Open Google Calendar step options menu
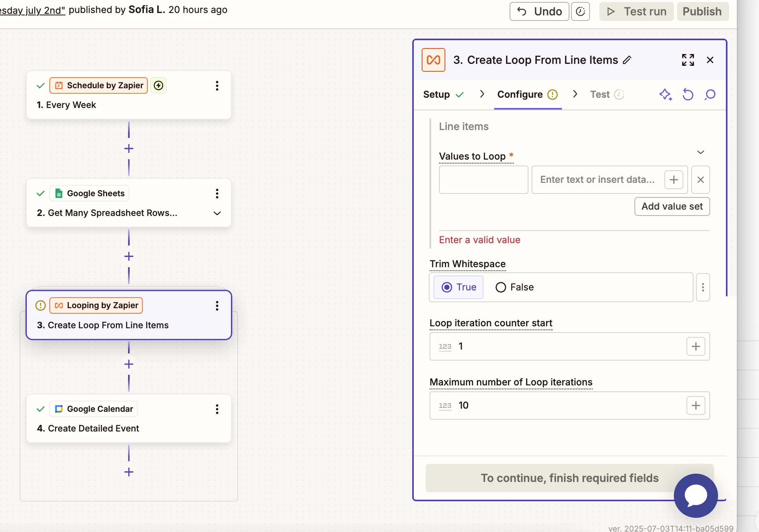This screenshot has height=532, width=759. pos(217,409)
